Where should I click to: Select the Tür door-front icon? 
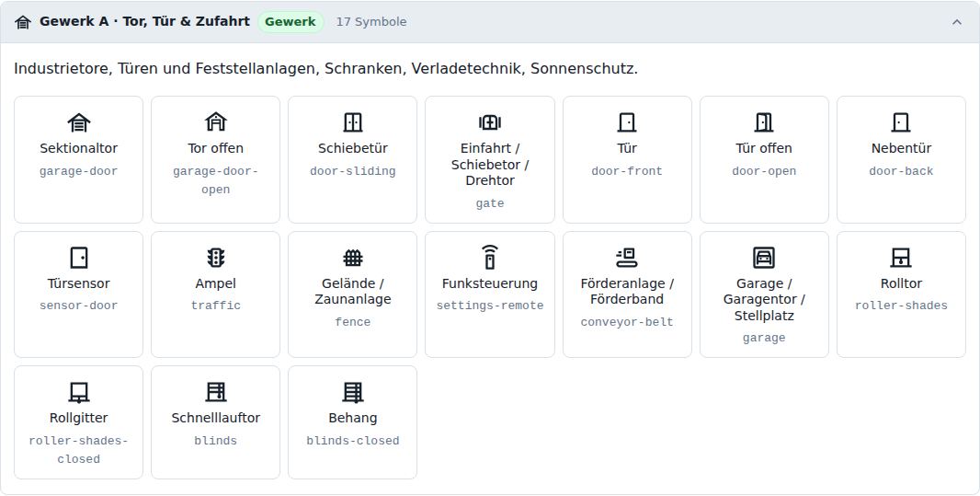[x=627, y=122]
